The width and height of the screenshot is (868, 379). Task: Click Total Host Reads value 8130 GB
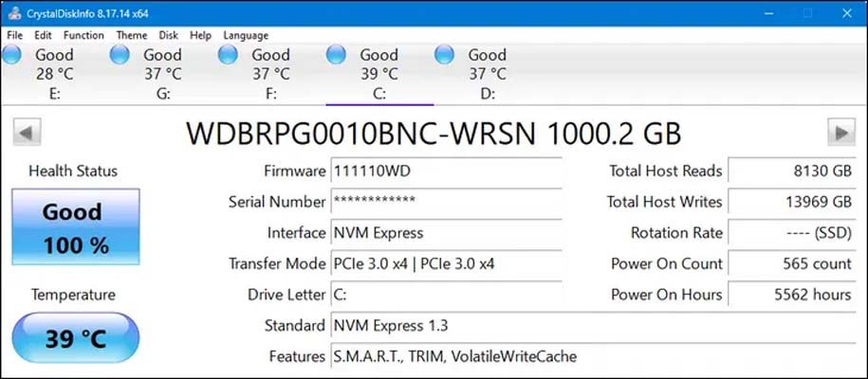click(x=791, y=171)
